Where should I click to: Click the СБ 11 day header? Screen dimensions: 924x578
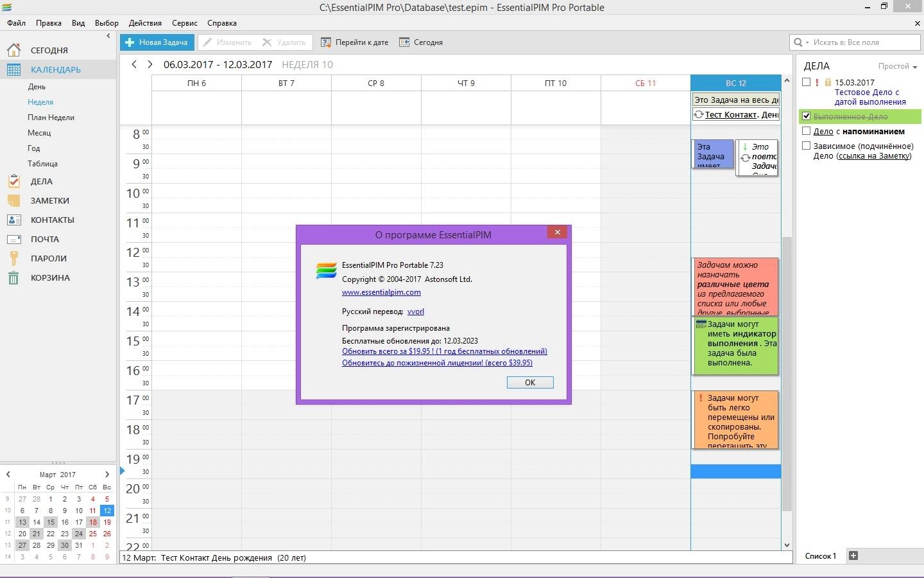646,83
